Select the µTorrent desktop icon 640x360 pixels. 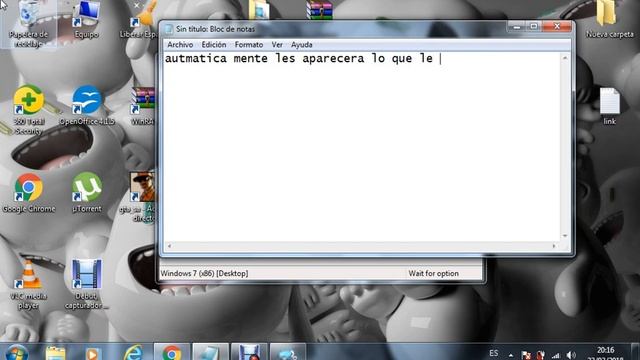point(87,192)
